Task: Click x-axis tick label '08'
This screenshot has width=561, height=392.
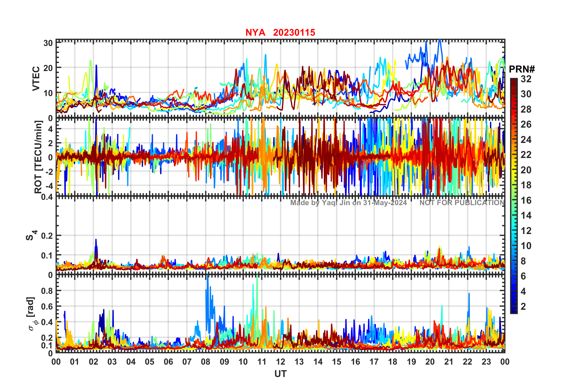Action: coord(206,362)
